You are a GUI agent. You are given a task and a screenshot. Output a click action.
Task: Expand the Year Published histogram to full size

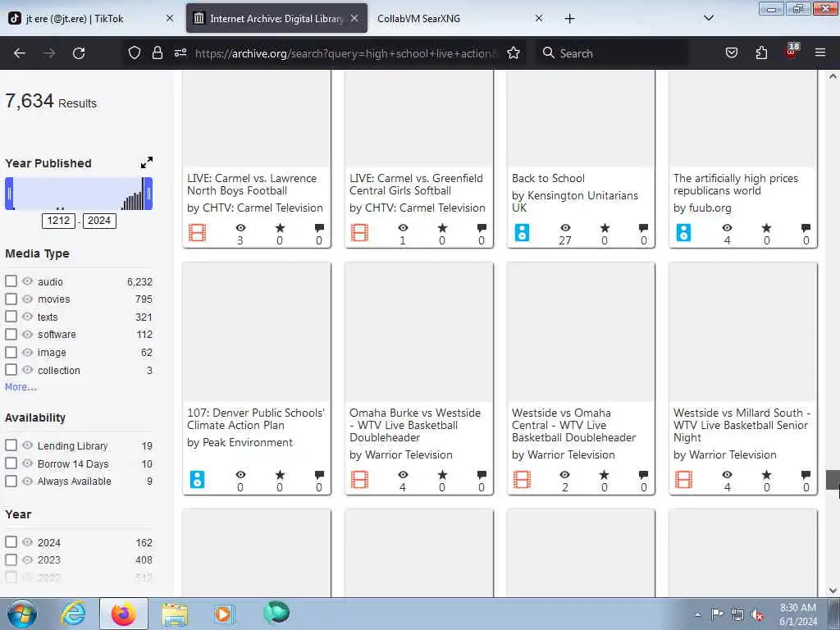pos(147,162)
